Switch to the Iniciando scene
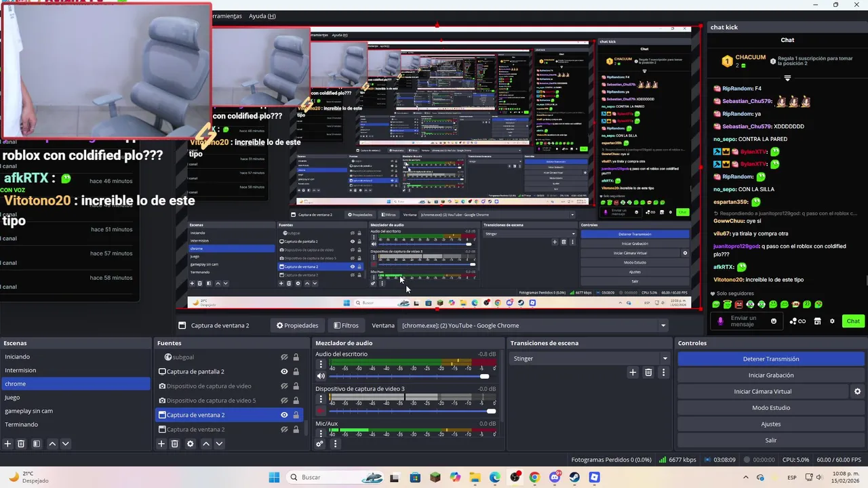This screenshot has height=488, width=868. tap(75, 357)
